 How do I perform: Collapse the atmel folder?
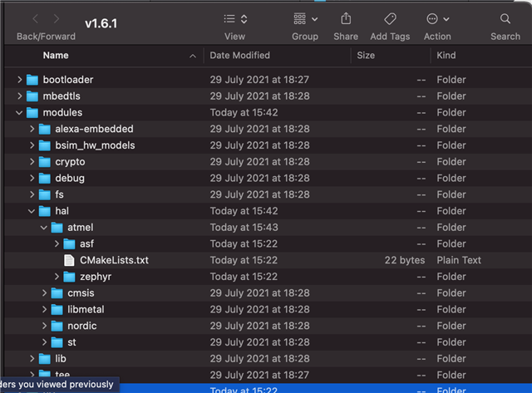(x=45, y=228)
